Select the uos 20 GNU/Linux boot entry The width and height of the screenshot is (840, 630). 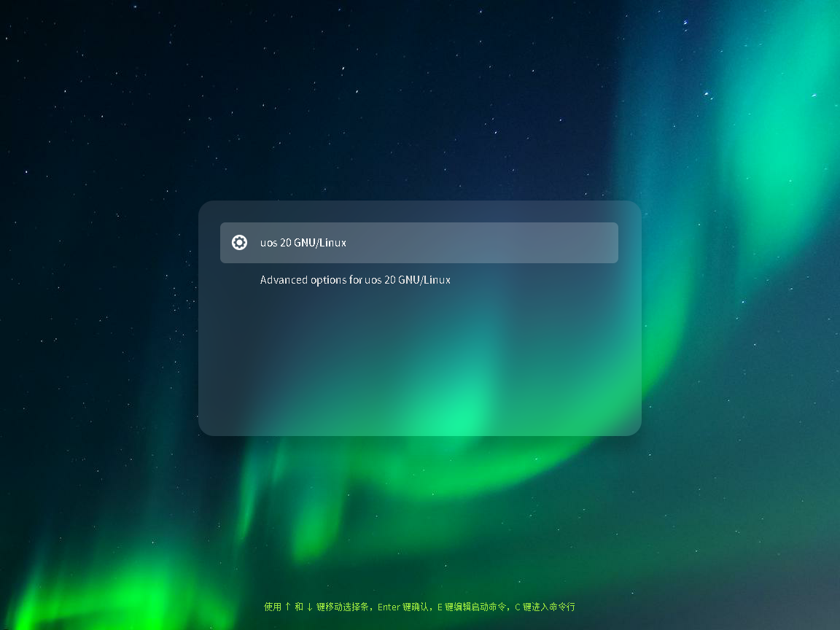[419, 243]
